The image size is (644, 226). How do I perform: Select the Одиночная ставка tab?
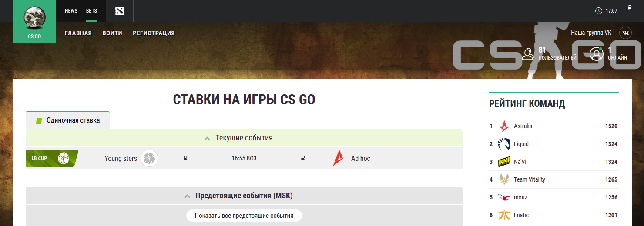point(67,120)
